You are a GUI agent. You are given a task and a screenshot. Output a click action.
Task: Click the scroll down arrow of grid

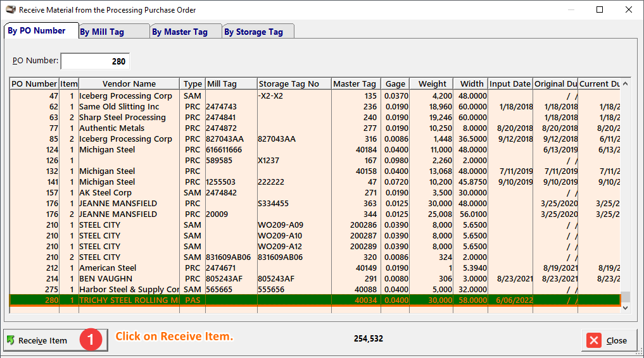point(625,308)
